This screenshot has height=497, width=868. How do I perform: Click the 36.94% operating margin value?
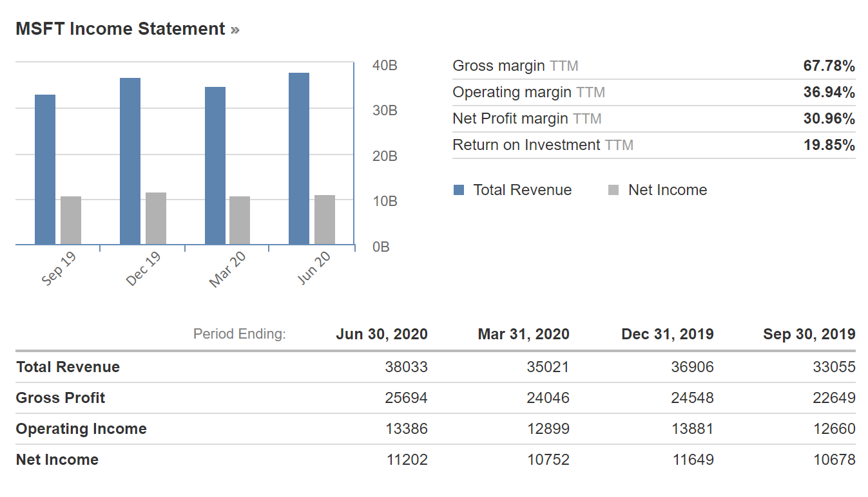pyautogui.click(x=829, y=92)
